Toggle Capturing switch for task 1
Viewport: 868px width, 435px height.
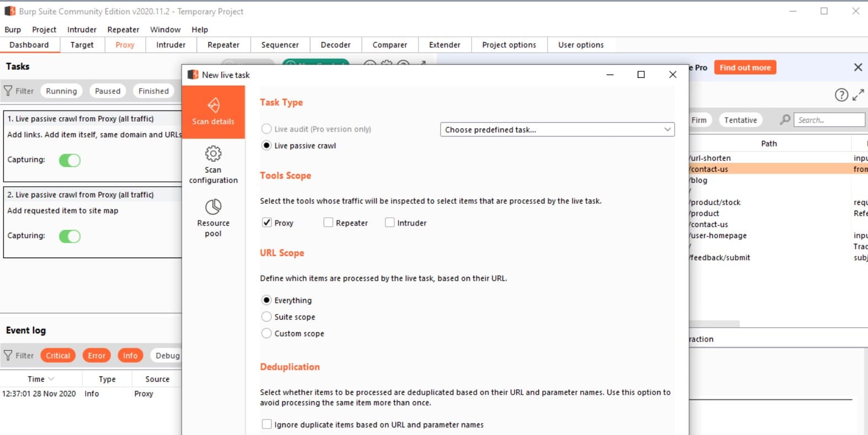(x=70, y=160)
